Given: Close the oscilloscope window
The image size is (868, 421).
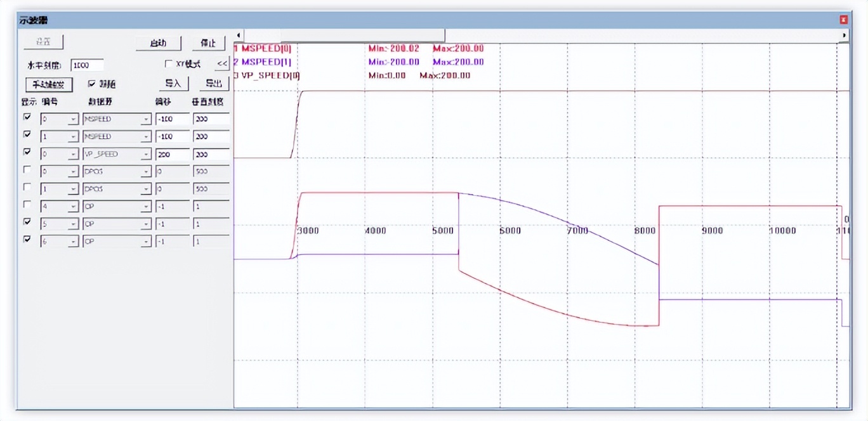Looking at the screenshot, I should (x=843, y=20).
